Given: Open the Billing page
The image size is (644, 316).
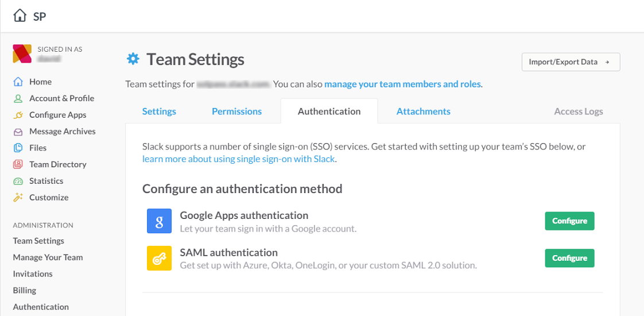Looking at the screenshot, I should tap(24, 290).
